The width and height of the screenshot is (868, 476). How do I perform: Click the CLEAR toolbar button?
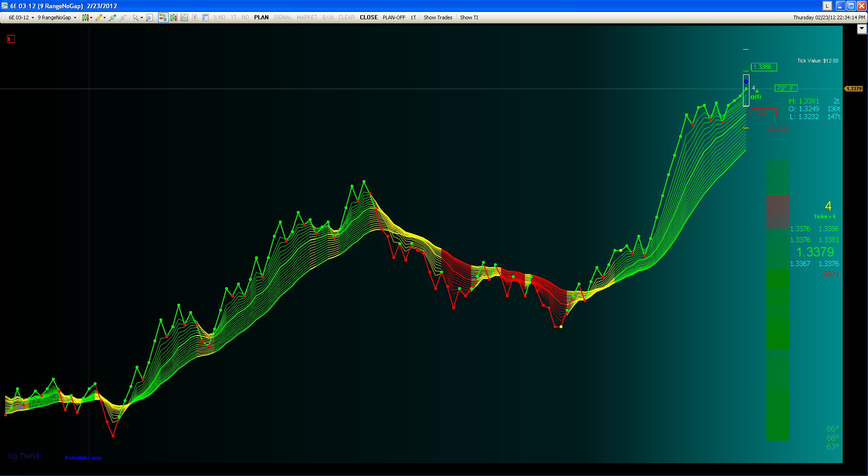346,17
